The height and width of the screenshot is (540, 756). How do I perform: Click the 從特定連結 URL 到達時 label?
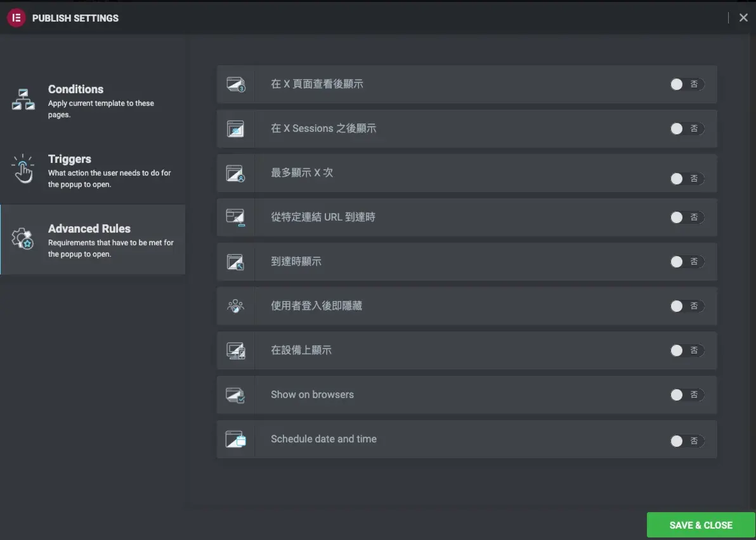[x=323, y=217]
